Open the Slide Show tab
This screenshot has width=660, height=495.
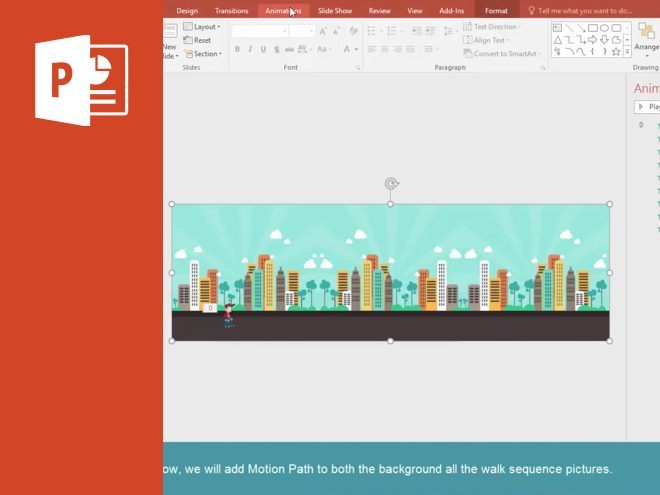(x=335, y=11)
